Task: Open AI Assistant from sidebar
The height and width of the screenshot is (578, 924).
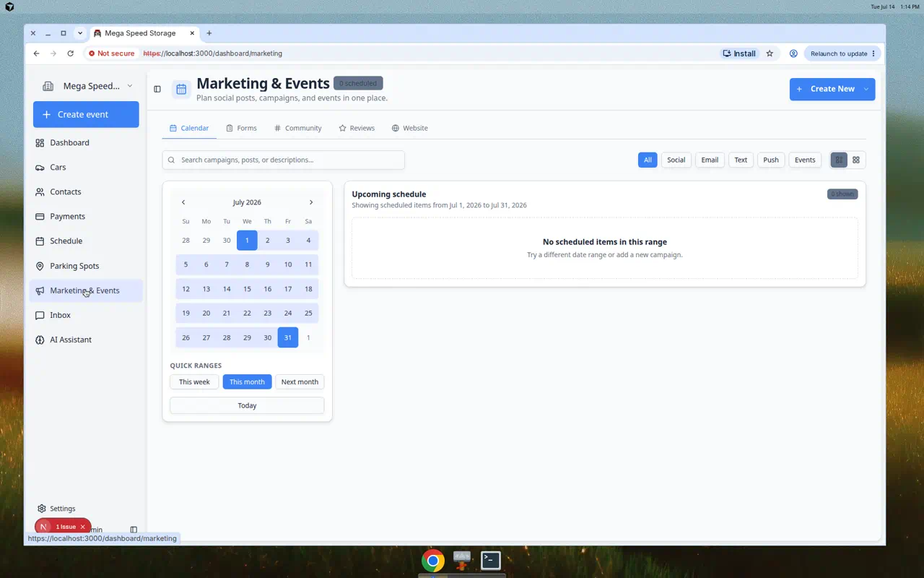Action: click(86, 340)
